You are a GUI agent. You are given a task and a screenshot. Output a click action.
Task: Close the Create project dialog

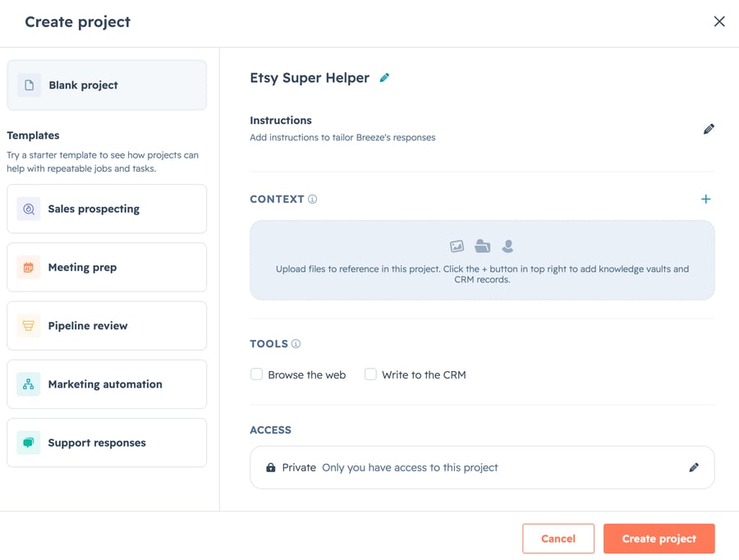point(719,21)
